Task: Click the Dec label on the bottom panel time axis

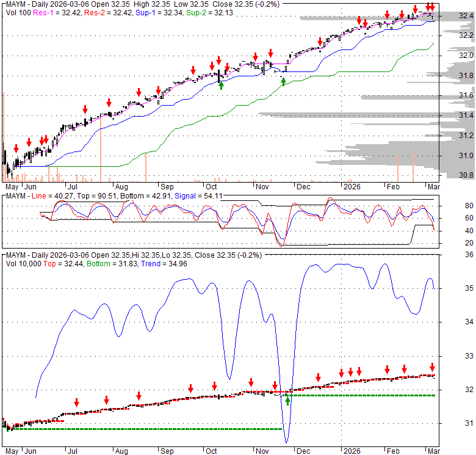Action: [x=303, y=451]
